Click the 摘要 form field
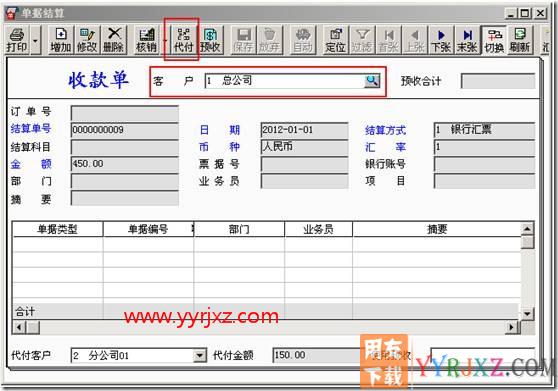This screenshot has width=558, height=391. (125, 199)
